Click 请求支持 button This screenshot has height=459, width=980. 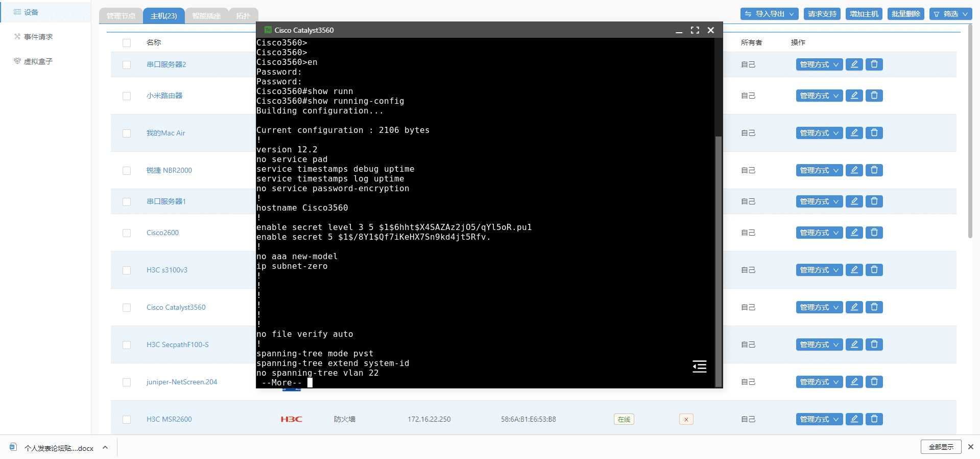822,14
